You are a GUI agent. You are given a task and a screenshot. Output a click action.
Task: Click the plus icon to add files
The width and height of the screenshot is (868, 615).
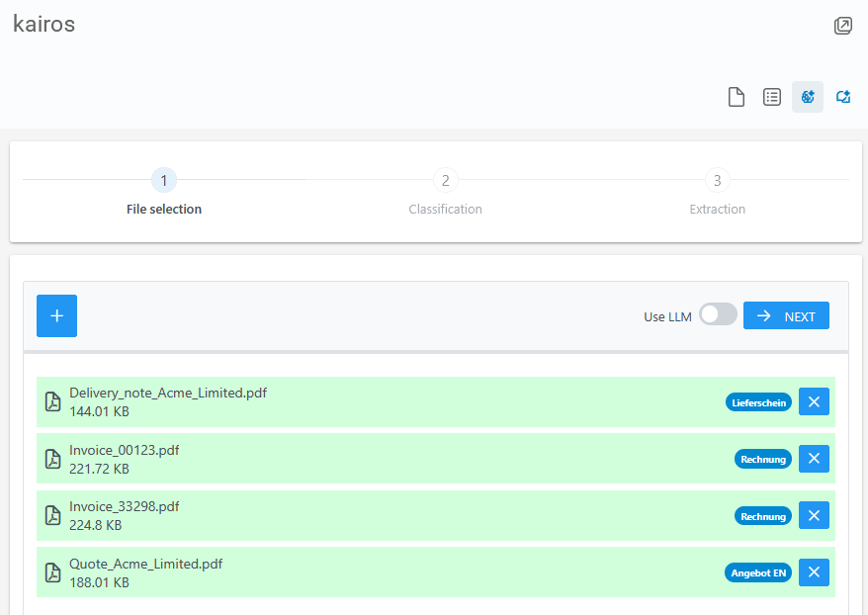click(56, 315)
